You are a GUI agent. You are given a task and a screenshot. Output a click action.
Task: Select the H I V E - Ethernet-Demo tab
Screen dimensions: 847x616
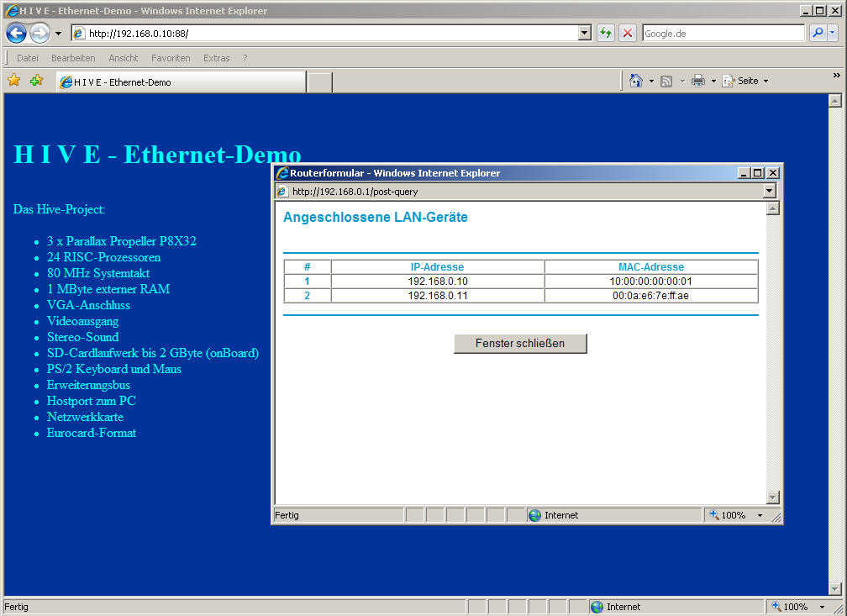click(x=180, y=82)
